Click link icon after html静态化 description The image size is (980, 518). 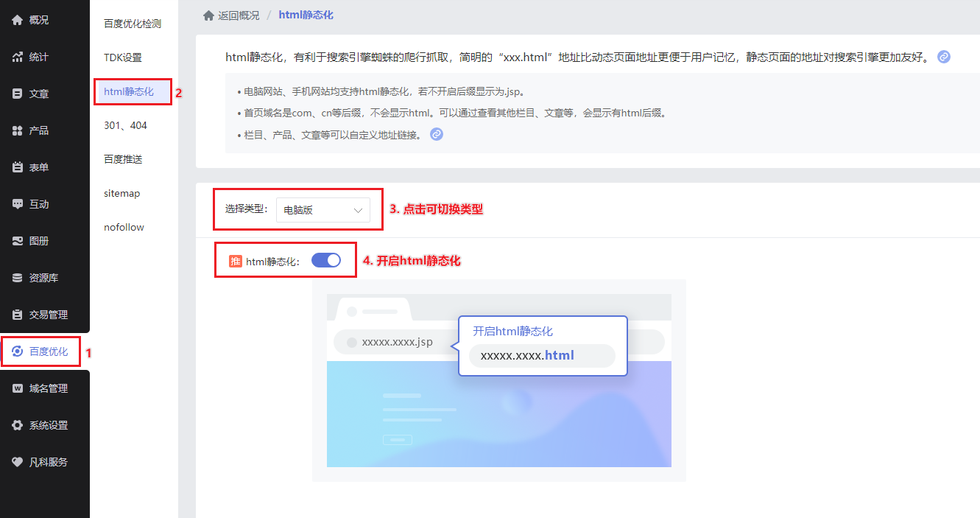tap(944, 57)
